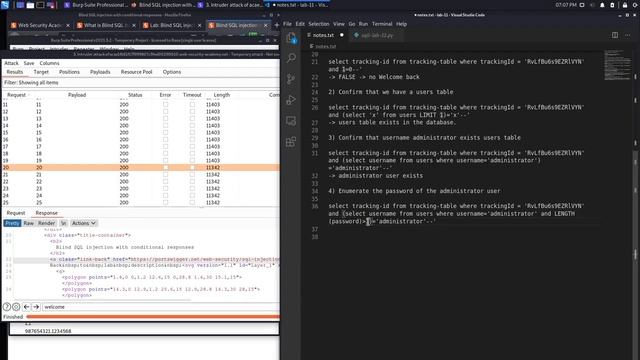Open the Columns menu in Intruder window

click(49, 63)
